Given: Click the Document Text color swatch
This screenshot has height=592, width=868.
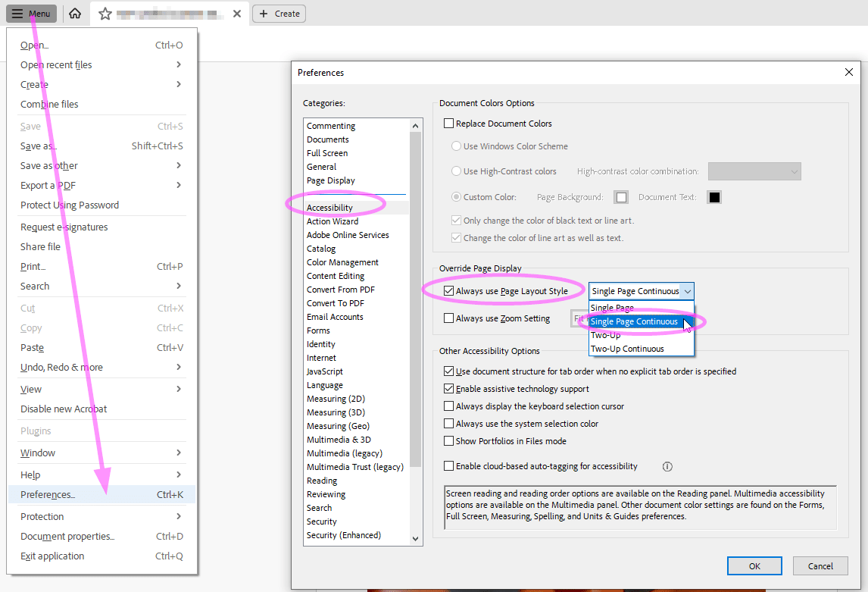Looking at the screenshot, I should point(713,196).
